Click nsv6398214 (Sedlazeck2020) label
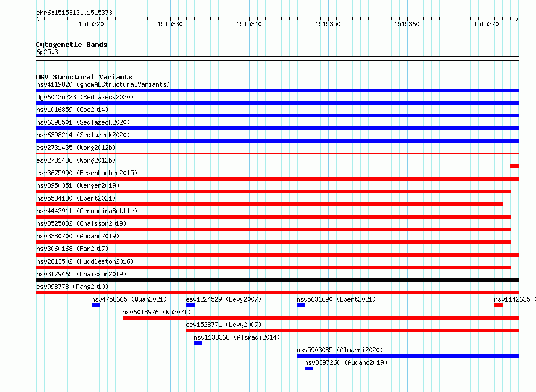Image resolution: width=536 pixels, height=392 pixels. click(x=83, y=135)
